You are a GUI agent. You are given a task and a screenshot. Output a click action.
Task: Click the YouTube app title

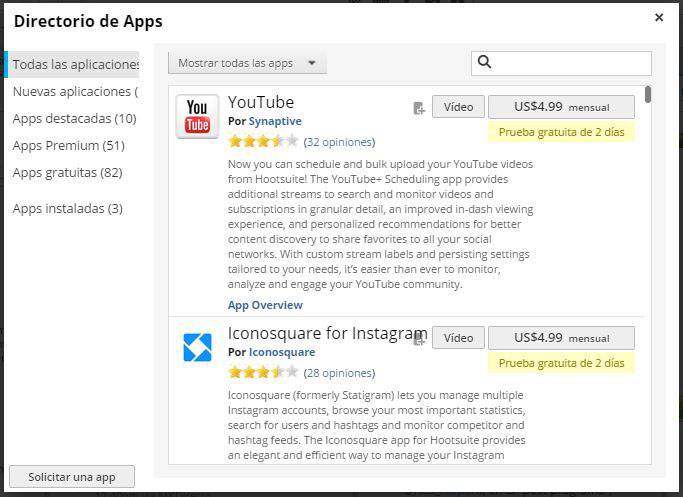pyautogui.click(x=261, y=102)
